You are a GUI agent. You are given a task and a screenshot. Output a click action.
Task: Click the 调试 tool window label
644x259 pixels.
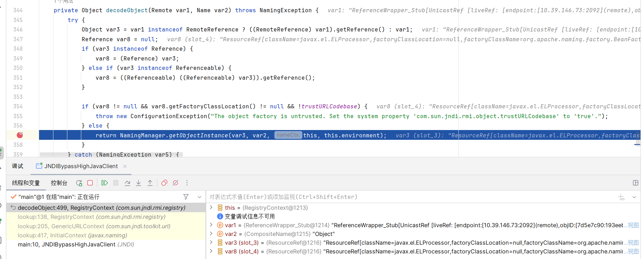(17, 166)
